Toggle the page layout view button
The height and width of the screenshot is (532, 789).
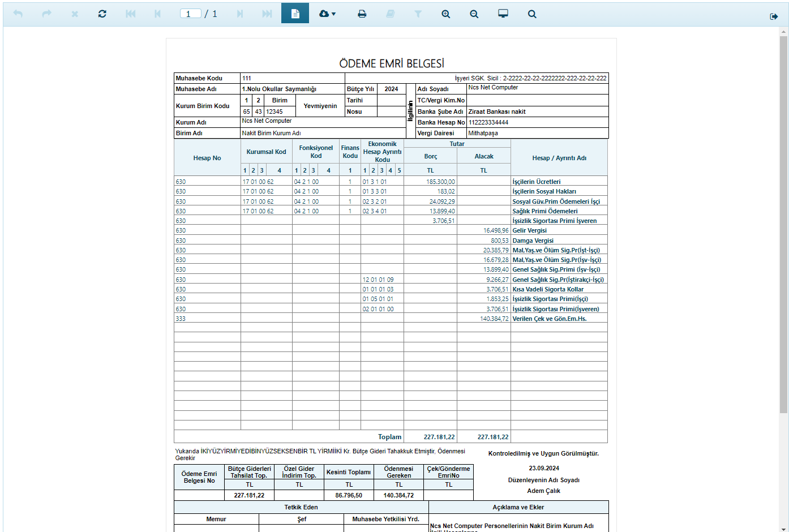coord(295,13)
